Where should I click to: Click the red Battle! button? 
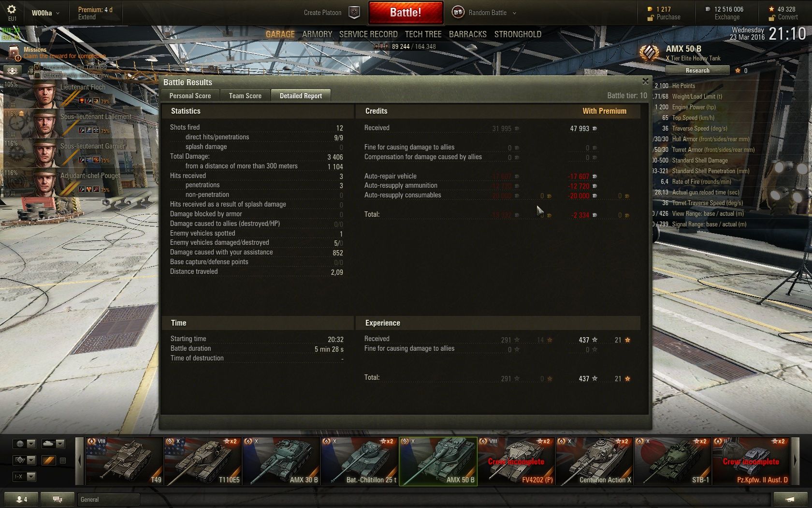coord(406,13)
